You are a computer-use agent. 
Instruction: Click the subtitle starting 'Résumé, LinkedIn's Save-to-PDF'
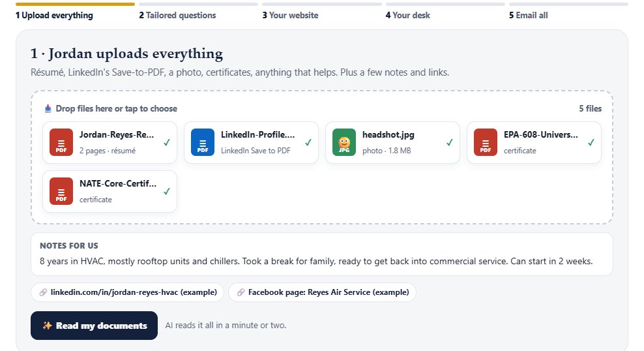[240, 72]
